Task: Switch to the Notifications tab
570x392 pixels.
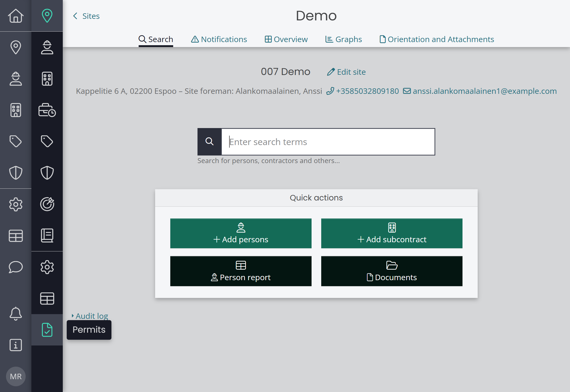Action: pos(219,39)
